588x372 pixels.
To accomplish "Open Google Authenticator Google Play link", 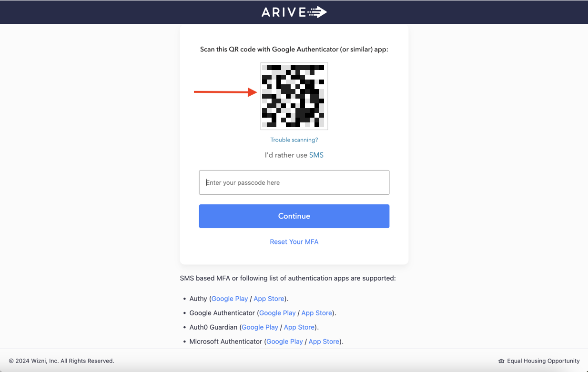I will (277, 313).
